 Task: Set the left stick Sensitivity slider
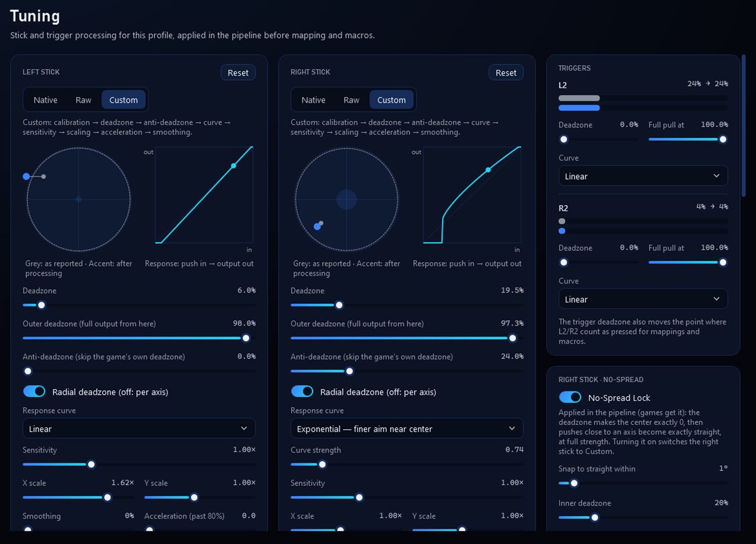pos(139,465)
